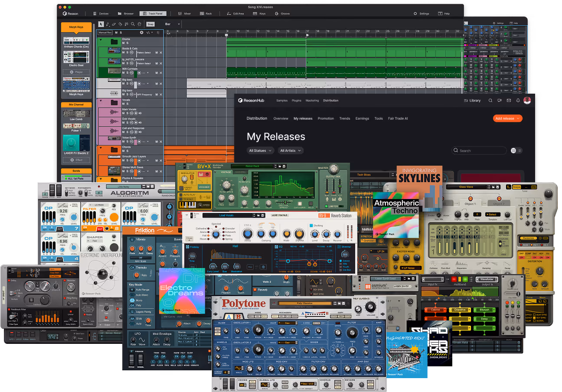Click the video camera icon in ReasonHub
Screen dimensions: 562x392
click(500, 101)
